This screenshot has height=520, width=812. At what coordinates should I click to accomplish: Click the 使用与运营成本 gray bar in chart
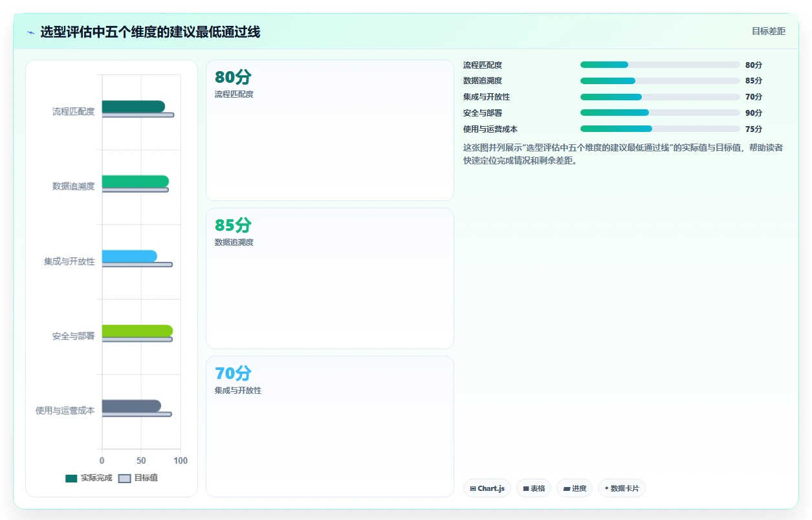[x=131, y=406]
